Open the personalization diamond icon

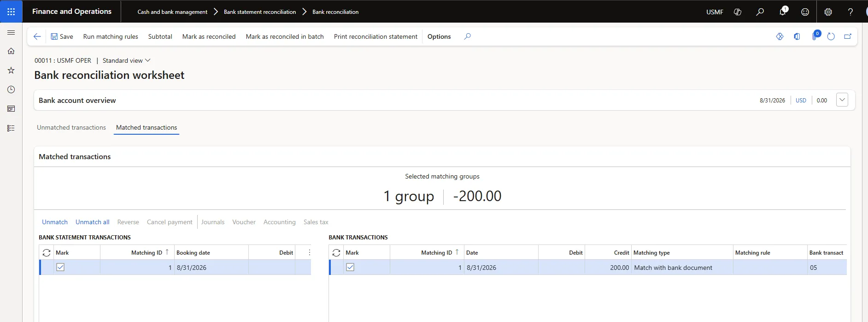click(780, 36)
